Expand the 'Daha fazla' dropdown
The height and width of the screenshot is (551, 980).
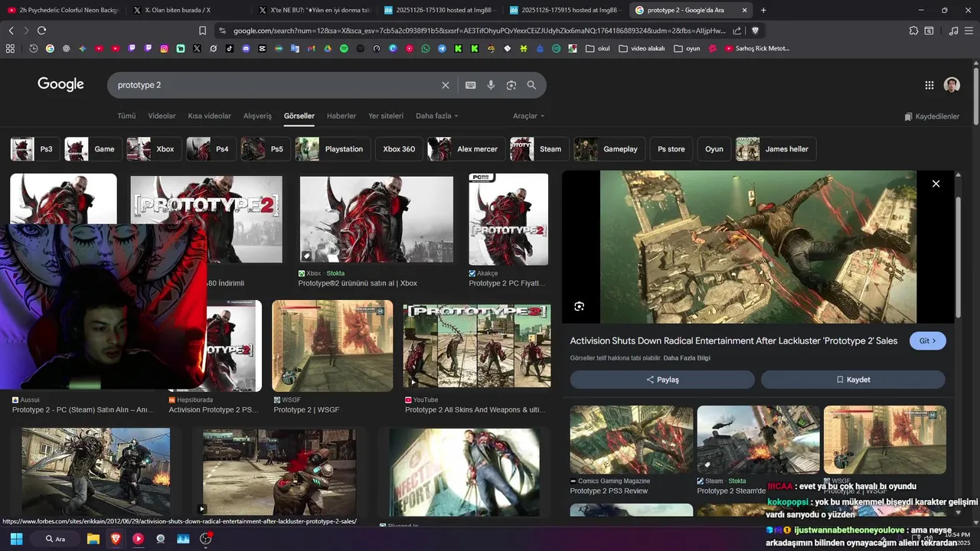point(437,116)
